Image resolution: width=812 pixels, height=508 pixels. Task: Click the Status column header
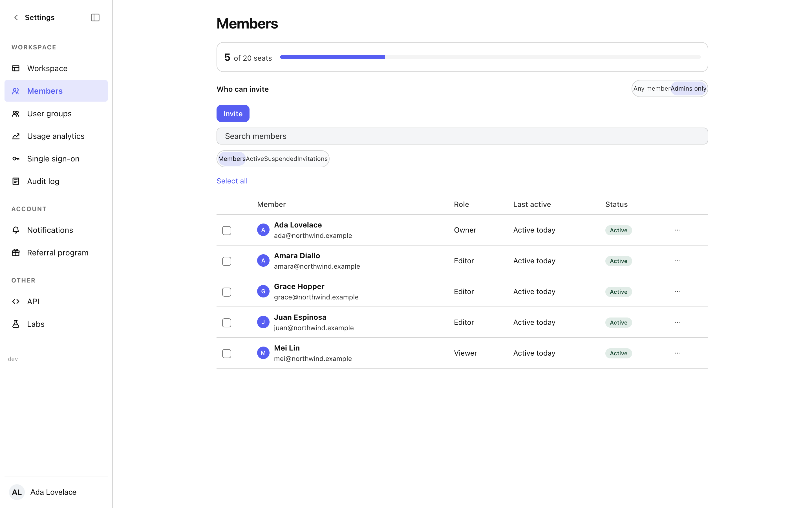pyautogui.click(x=616, y=204)
